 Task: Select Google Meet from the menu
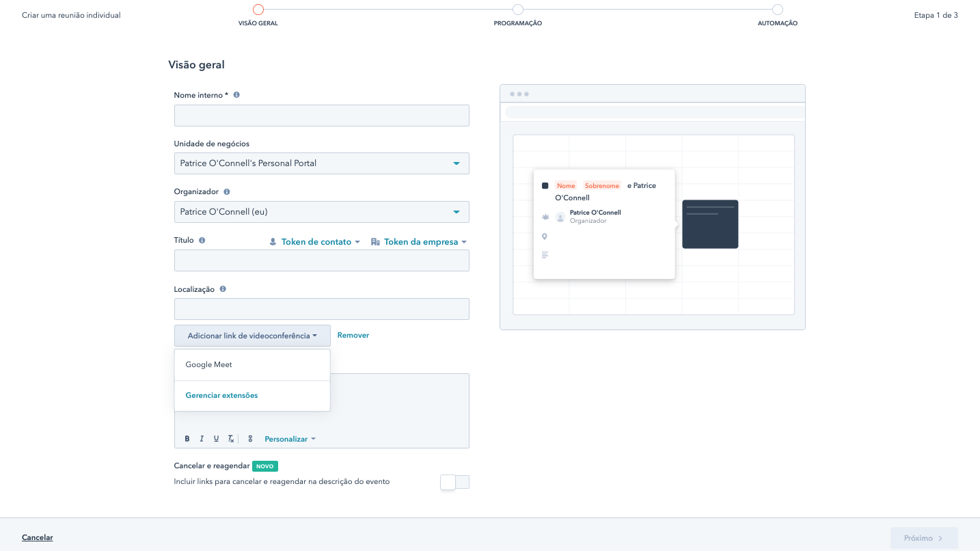252,365
